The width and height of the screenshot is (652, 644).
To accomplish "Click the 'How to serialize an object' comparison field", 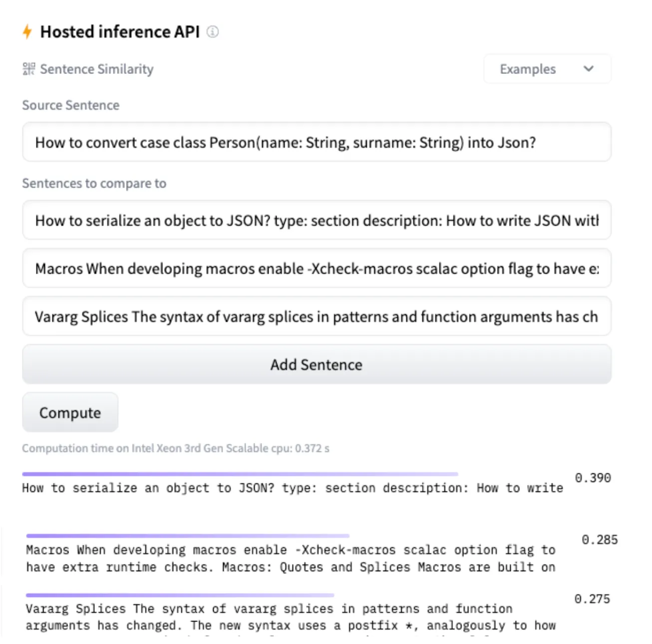I will point(317,220).
